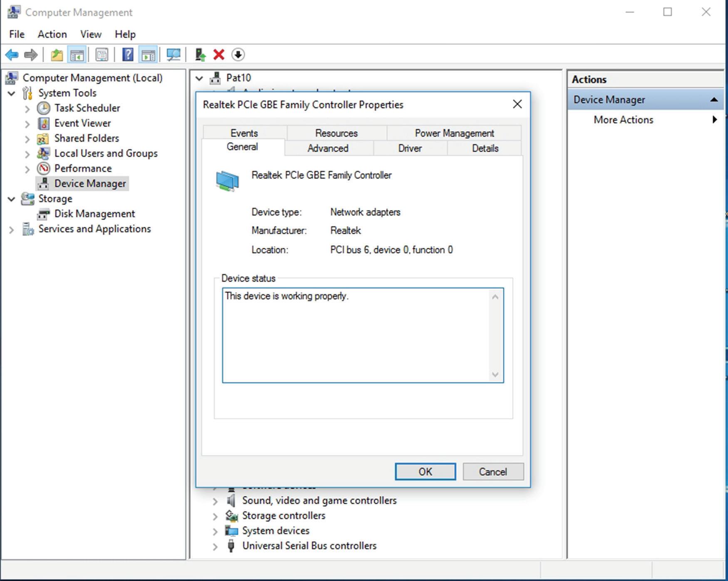The image size is (728, 581).
Task: Expand the Performance node
Action: tap(27, 169)
